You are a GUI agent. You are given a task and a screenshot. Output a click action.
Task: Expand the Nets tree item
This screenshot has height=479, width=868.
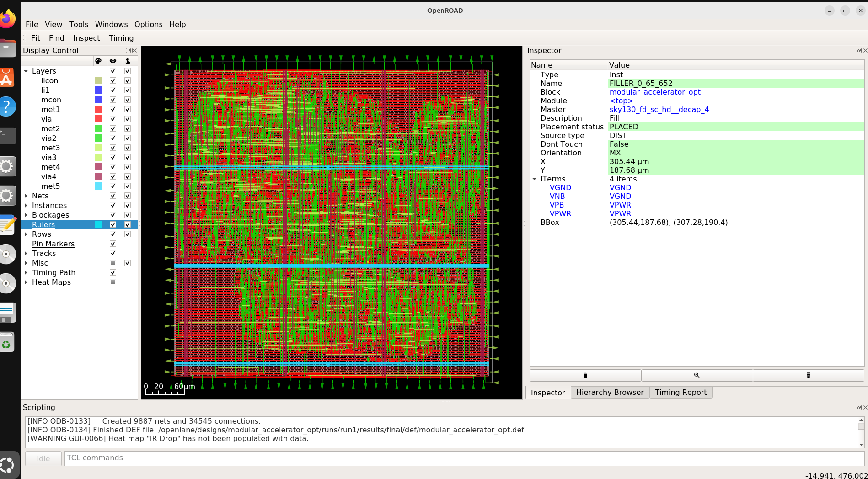26,196
